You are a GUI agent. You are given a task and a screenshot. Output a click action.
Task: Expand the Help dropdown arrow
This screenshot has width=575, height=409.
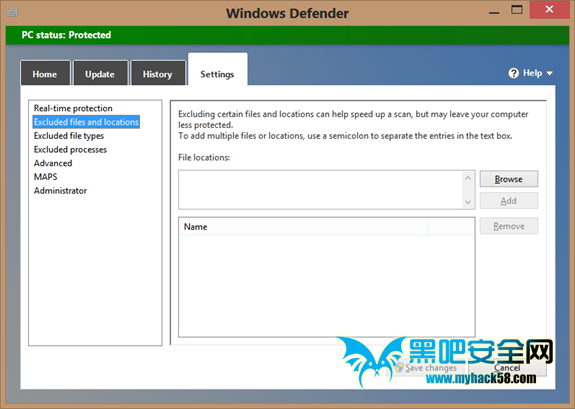click(549, 73)
